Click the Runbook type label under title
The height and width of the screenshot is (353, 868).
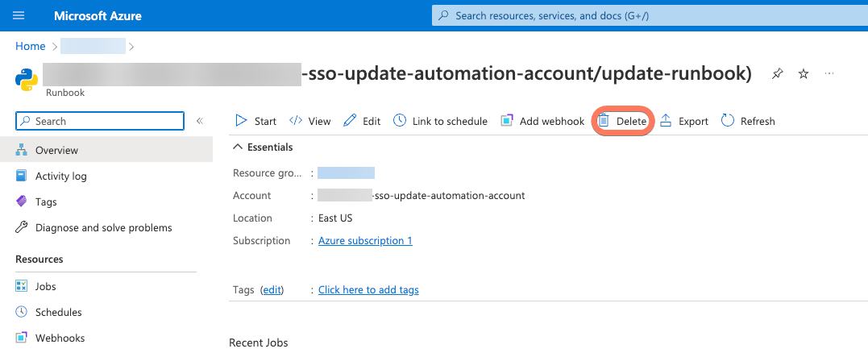[x=65, y=93]
